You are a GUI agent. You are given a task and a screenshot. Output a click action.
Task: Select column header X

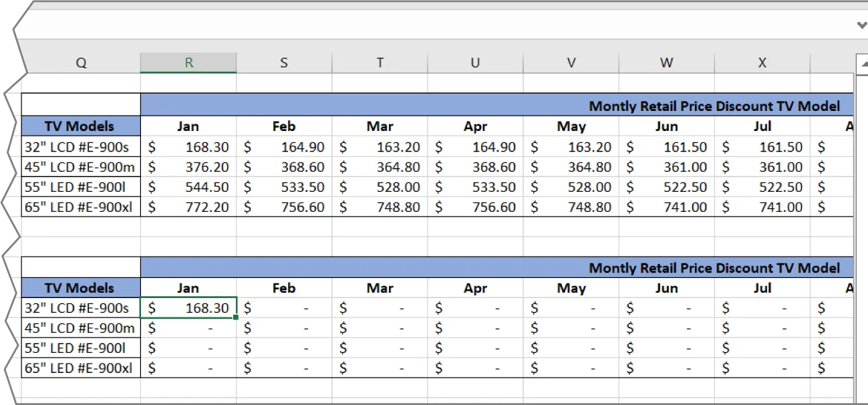761,62
